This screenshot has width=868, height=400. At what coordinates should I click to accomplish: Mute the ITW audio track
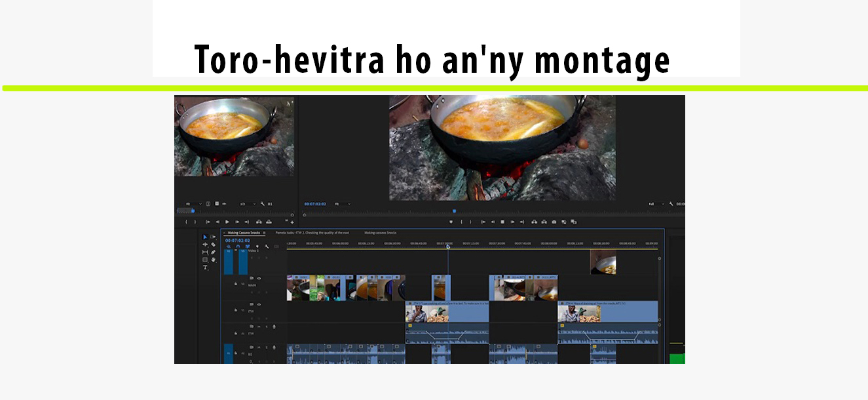click(259, 327)
